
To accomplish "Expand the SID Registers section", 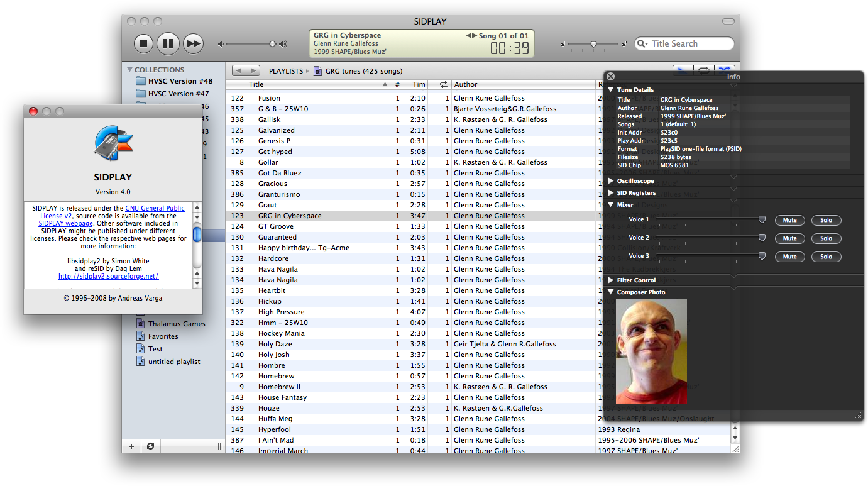I will pos(610,193).
